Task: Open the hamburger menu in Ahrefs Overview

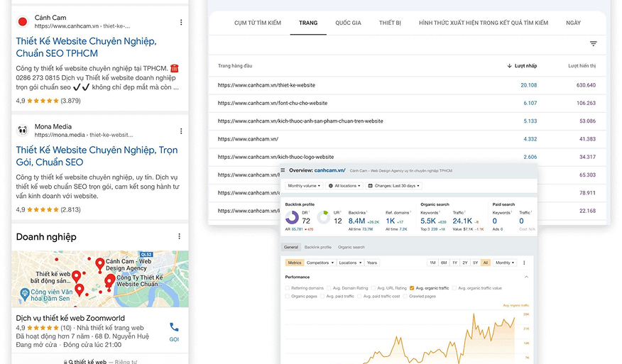Action: [283, 170]
